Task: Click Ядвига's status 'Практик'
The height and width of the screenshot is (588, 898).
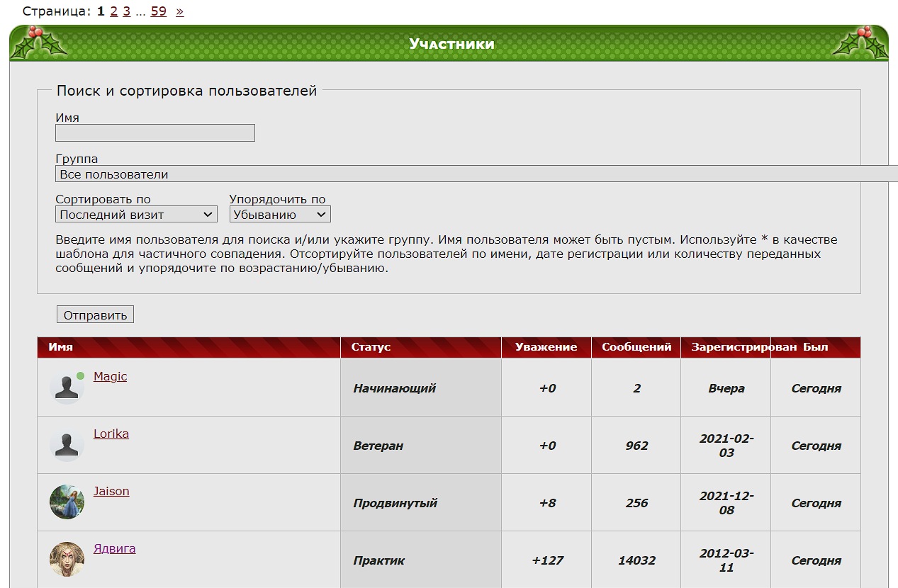Action: click(379, 560)
